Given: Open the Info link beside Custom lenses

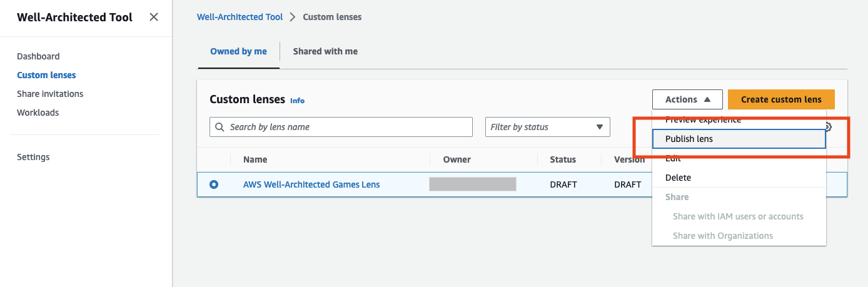Looking at the screenshot, I should 297,100.
